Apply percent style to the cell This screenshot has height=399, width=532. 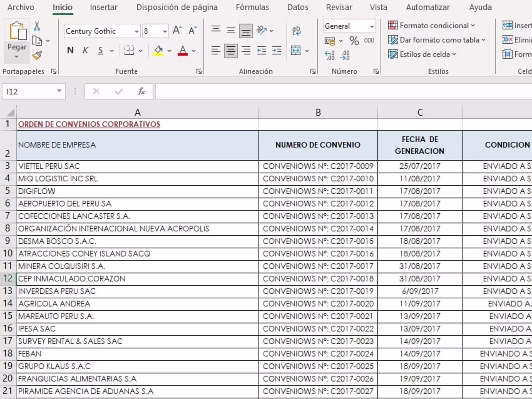coord(354,40)
